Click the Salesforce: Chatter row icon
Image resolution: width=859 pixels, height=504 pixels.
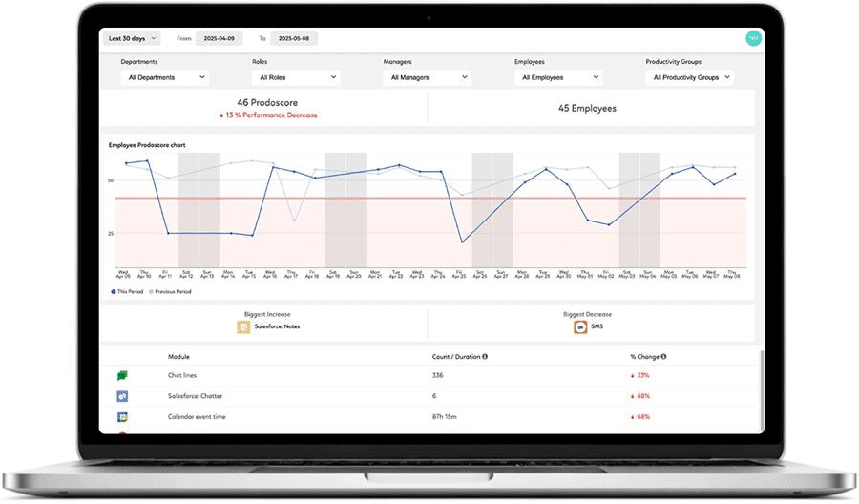coord(122,396)
